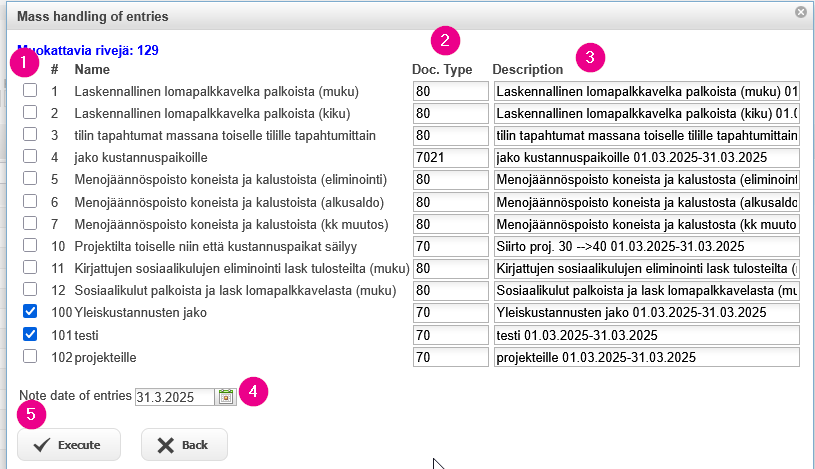Edit description field for row 3 tilin tapahtumat
This screenshot has width=815, height=469.
click(647, 136)
